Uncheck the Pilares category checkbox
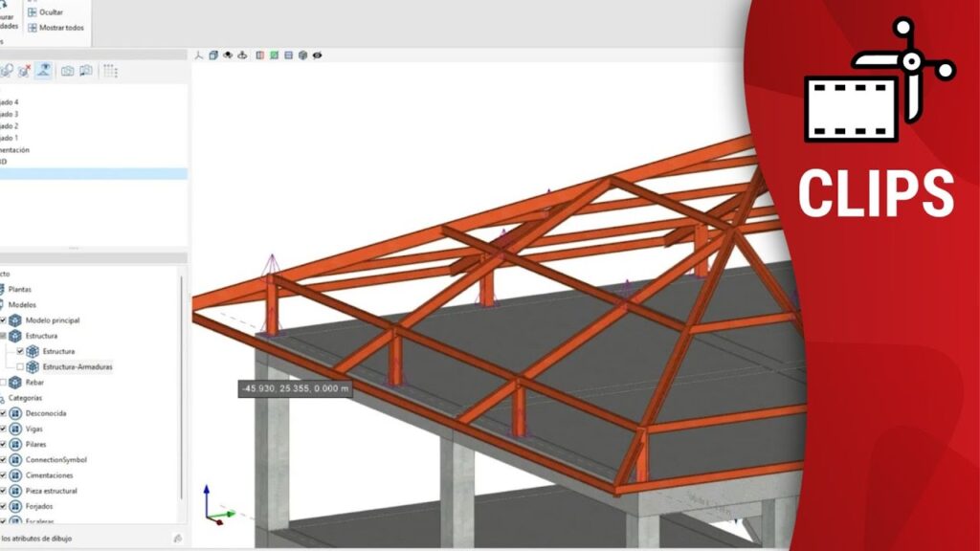 (3, 445)
